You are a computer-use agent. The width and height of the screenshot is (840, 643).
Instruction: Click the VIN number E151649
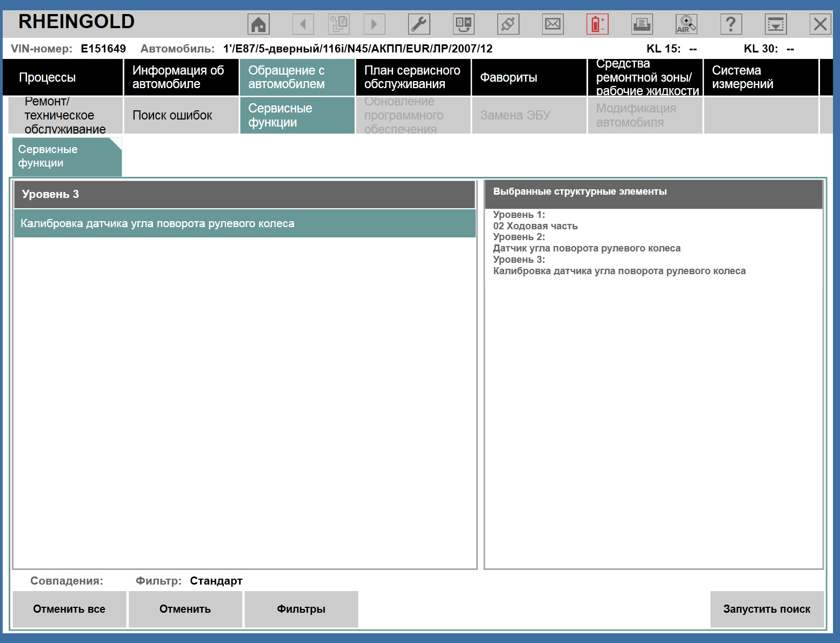pos(103,49)
